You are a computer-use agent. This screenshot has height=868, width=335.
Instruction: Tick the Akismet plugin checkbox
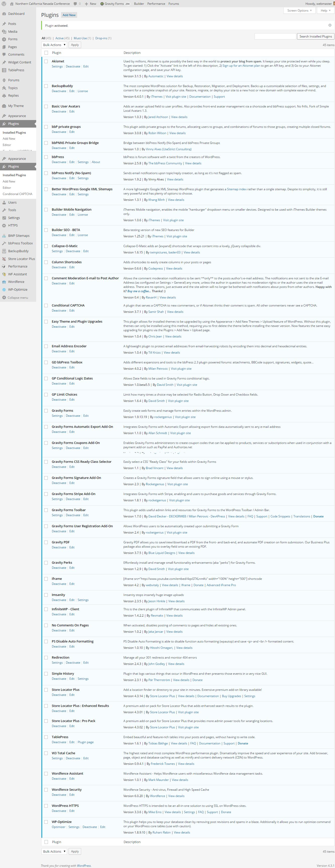click(x=46, y=61)
